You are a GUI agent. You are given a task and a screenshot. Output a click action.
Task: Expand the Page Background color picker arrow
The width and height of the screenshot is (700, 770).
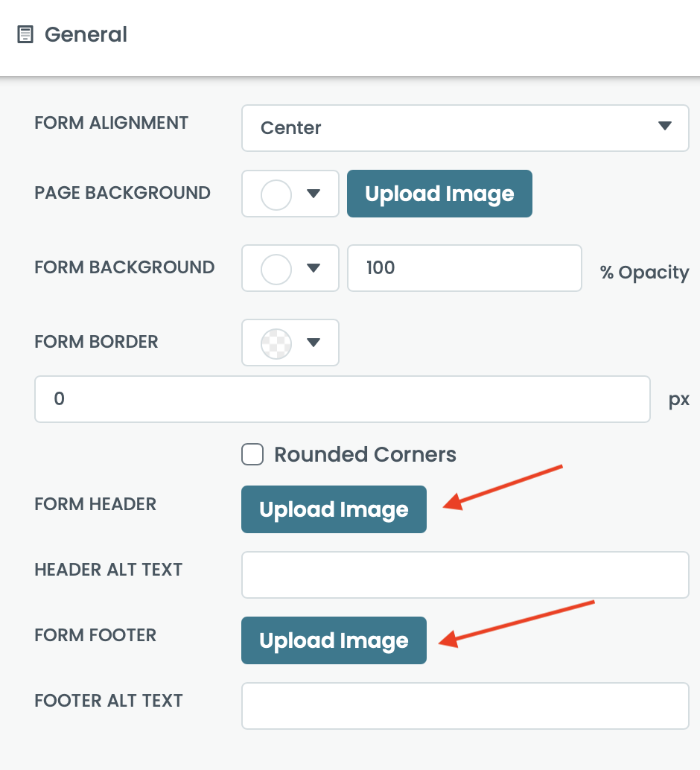[314, 194]
